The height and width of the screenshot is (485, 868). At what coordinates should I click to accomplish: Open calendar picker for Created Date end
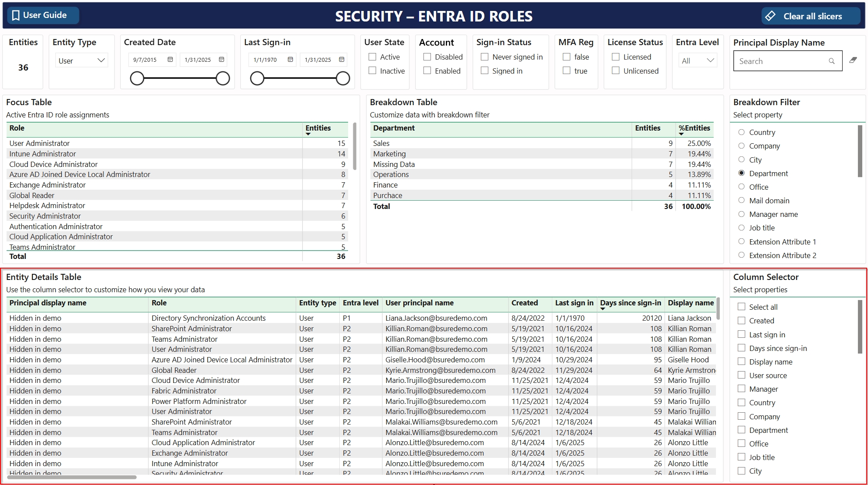221,60
